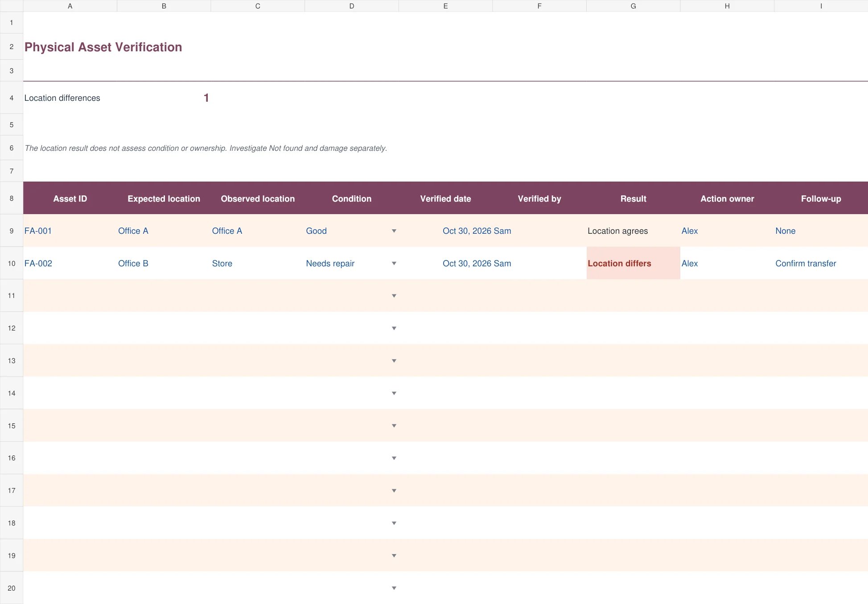Image resolution: width=868 pixels, height=604 pixels.
Task: Click the Verified date column header
Action: (x=445, y=199)
